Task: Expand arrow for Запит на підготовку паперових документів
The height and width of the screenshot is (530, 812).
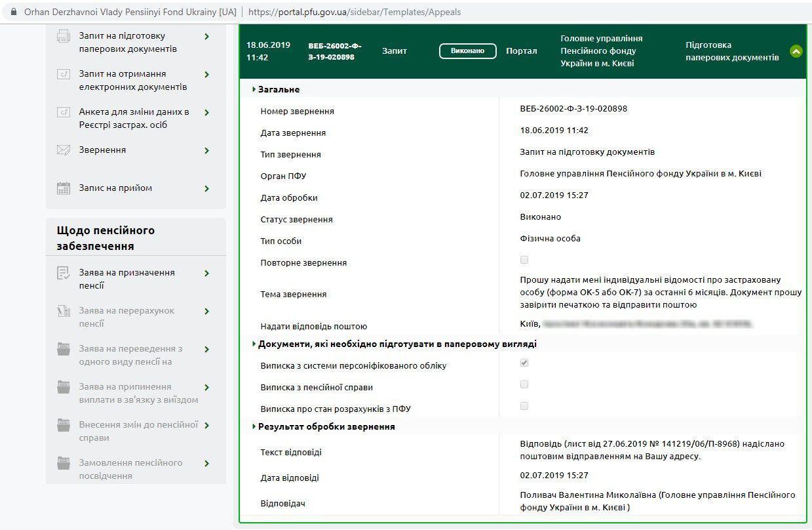Action: coord(207,36)
